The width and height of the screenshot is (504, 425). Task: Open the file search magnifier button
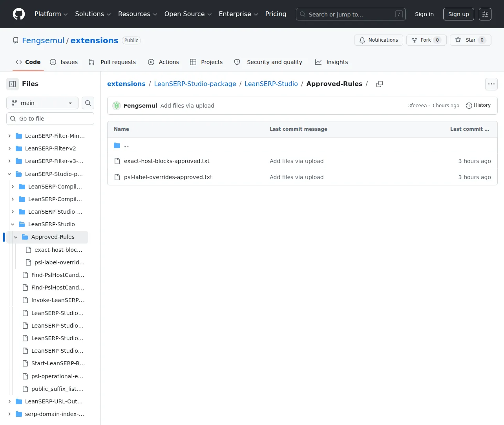[x=88, y=103]
